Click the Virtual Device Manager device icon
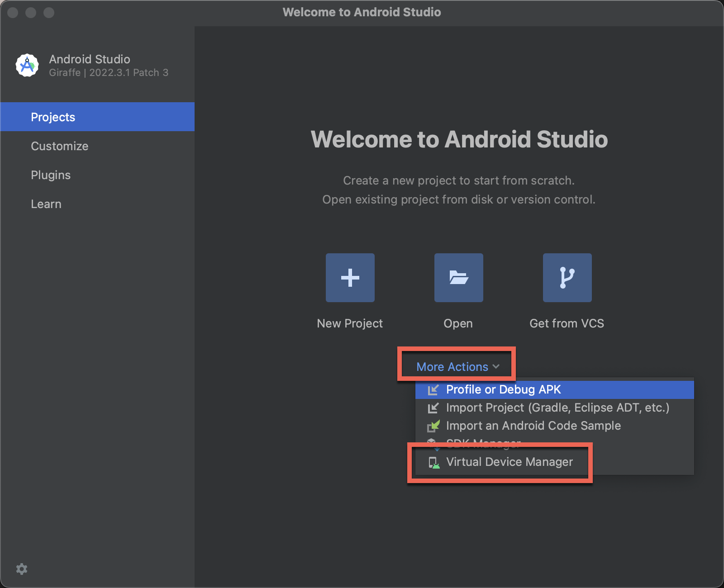 pos(434,462)
